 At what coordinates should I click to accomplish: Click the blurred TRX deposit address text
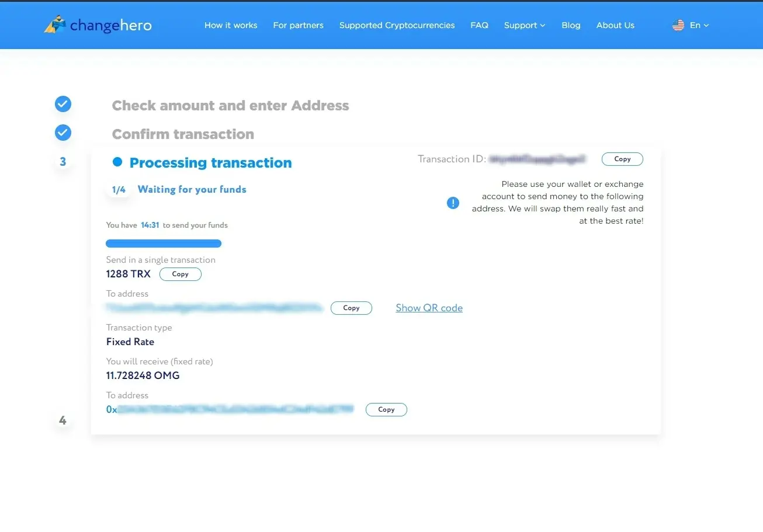click(x=214, y=307)
